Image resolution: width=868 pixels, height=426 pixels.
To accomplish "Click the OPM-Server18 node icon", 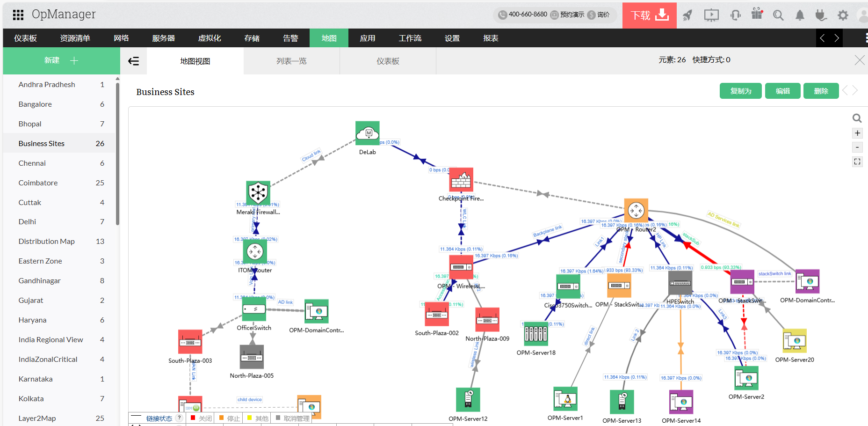I will tap(536, 334).
